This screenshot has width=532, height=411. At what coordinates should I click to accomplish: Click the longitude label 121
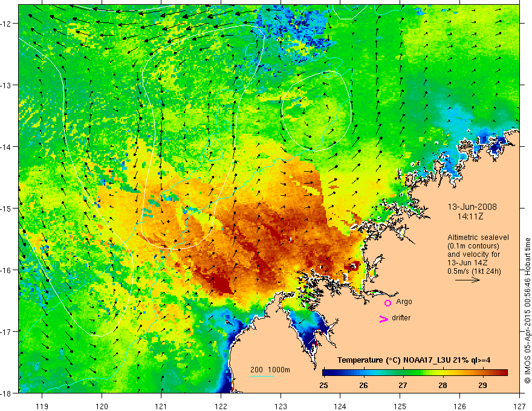[x=161, y=406]
